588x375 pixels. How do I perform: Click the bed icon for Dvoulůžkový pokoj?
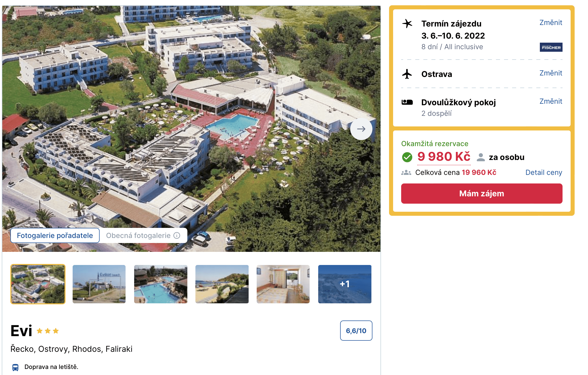tap(407, 102)
